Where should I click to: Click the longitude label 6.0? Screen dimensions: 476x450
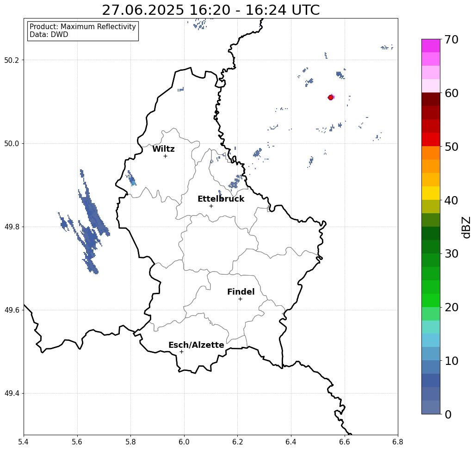(184, 442)
